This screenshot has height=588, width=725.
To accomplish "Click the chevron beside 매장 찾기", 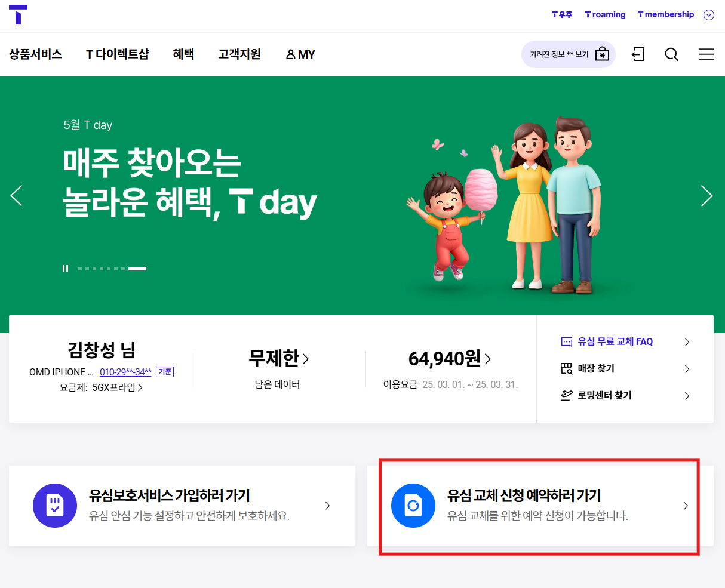I will pos(687,369).
